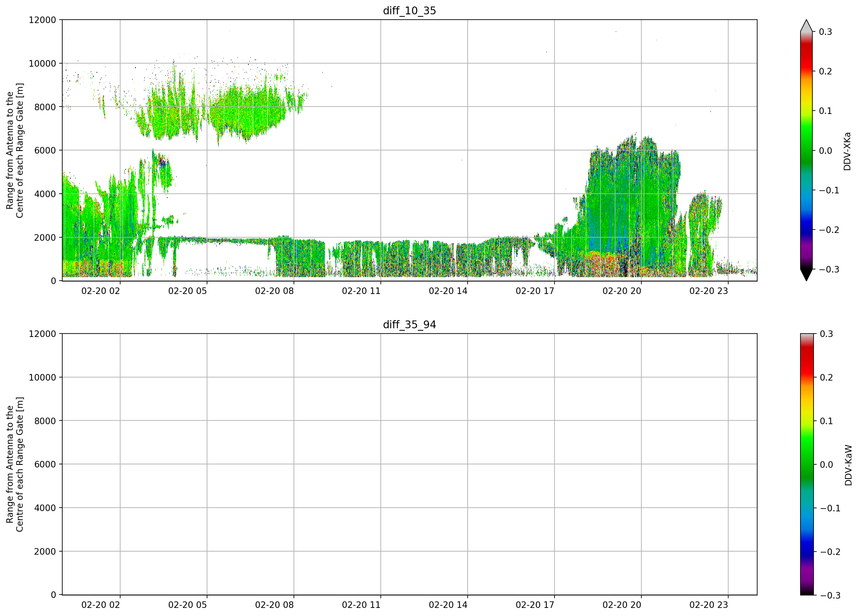The height and width of the screenshot is (616, 859).
Task: Click the "diff_10_35" plot title
Action: 409,11
